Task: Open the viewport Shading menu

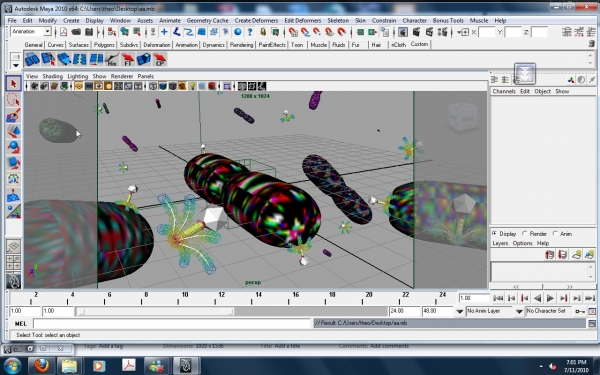Action: (x=52, y=76)
